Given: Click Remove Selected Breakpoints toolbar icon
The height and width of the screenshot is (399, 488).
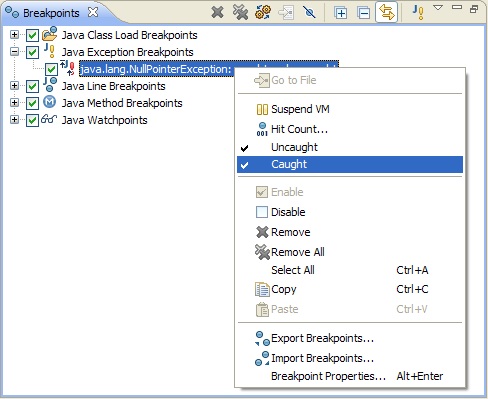Looking at the screenshot, I should coord(217,13).
